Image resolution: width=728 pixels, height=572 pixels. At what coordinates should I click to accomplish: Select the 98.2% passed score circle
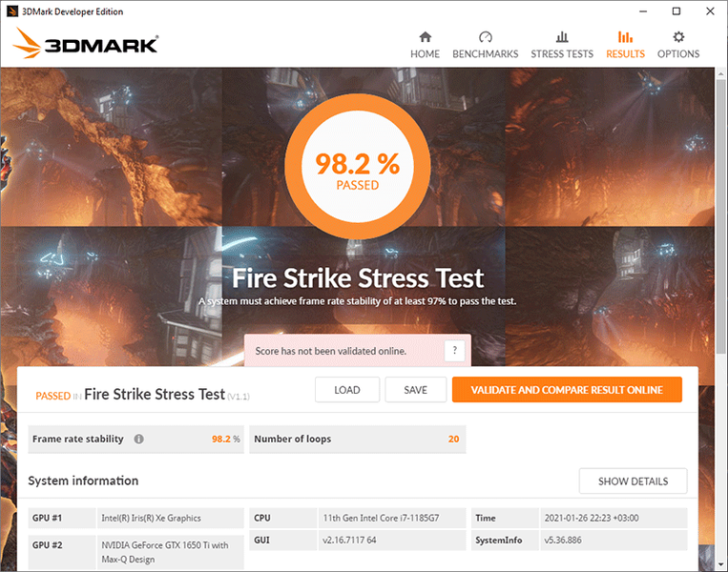[358, 166]
